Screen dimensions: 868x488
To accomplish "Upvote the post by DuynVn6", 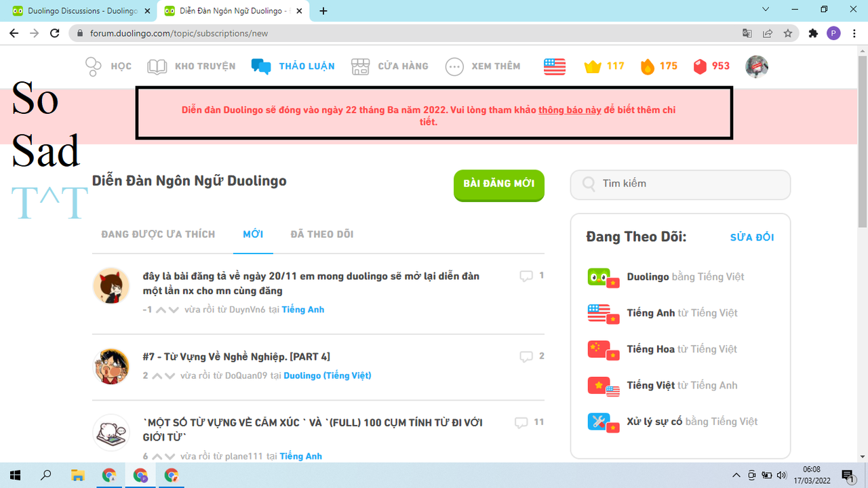I will pyautogui.click(x=161, y=310).
